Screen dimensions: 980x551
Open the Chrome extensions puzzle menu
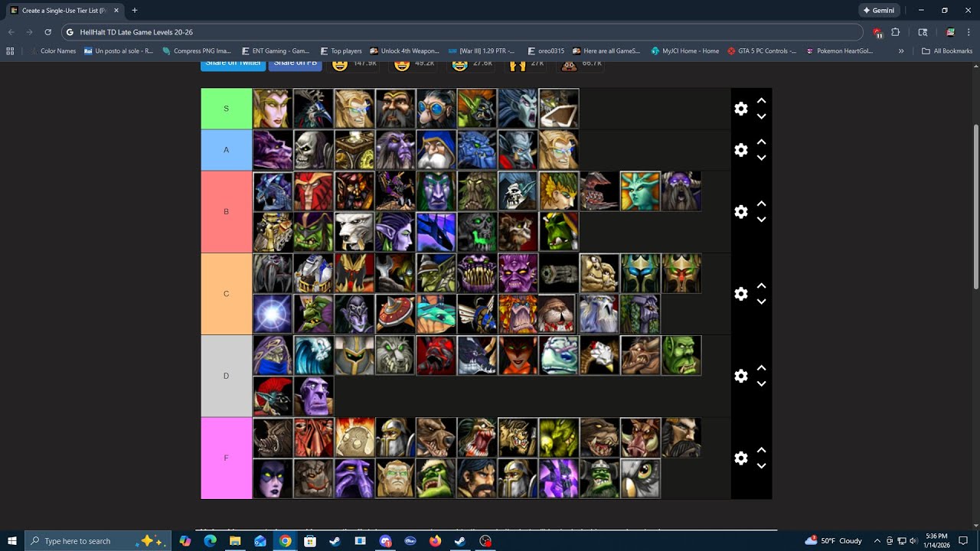(x=895, y=32)
